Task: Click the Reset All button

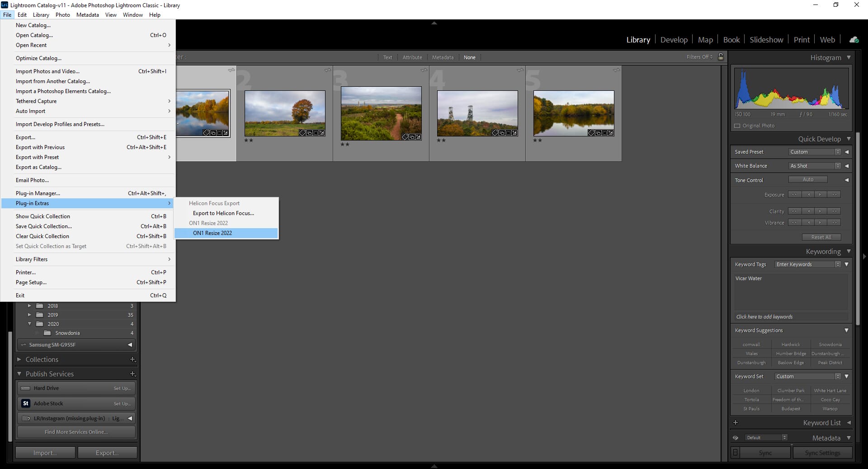Action: pos(821,237)
